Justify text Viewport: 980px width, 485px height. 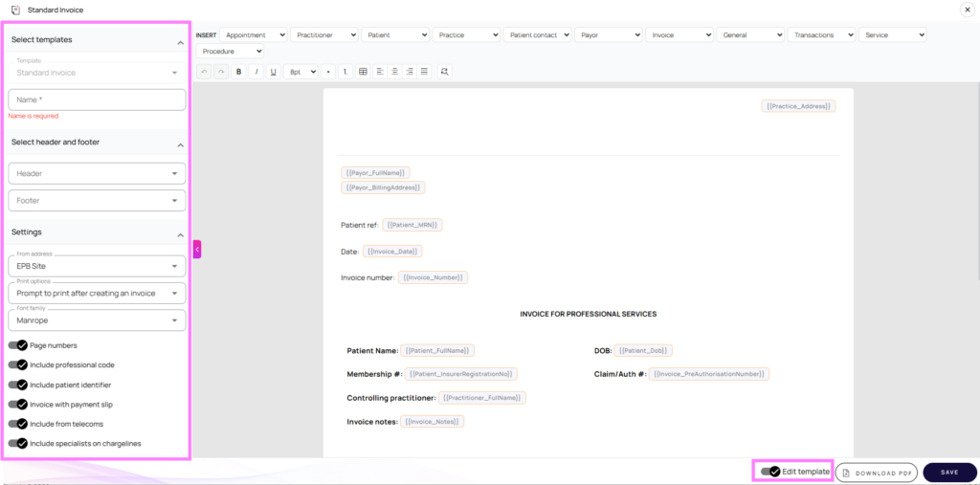click(x=425, y=72)
